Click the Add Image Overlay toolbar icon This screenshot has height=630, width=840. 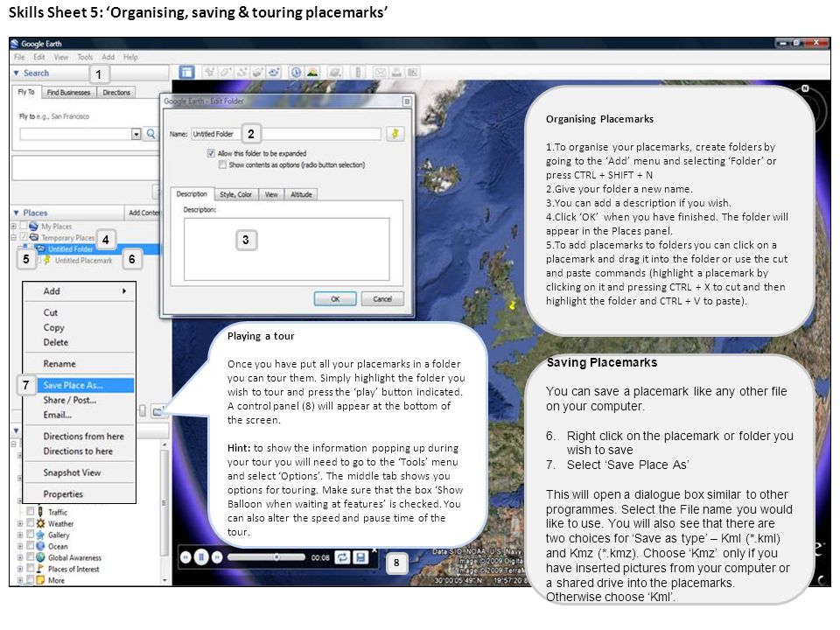pyautogui.click(x=258, y=73)
